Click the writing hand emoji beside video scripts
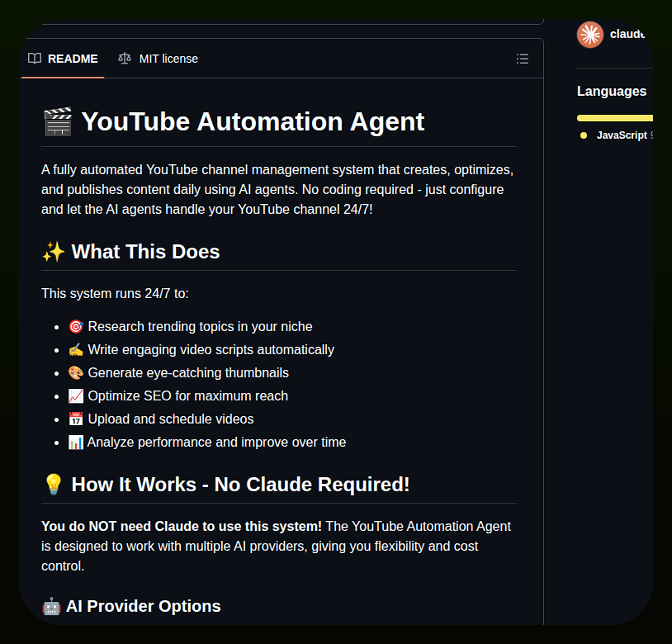The image size is (672, 644). [x=76, y=349]
